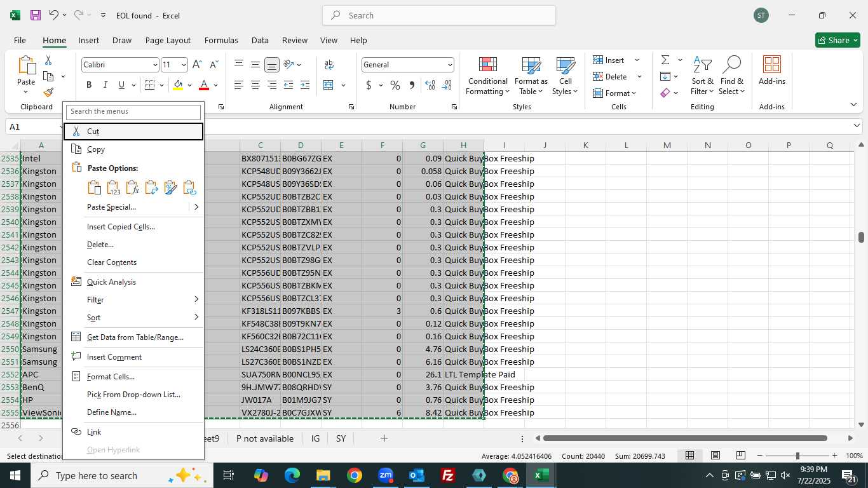
Task: Click the Undo arrow
Action: pyautogui.click(x=54, y=15)
